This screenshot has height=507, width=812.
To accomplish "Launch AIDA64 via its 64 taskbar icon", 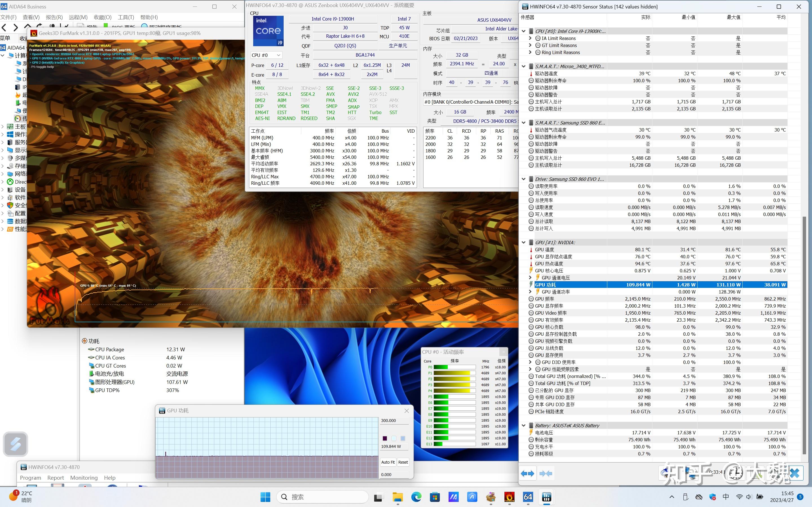I will 528,497.
